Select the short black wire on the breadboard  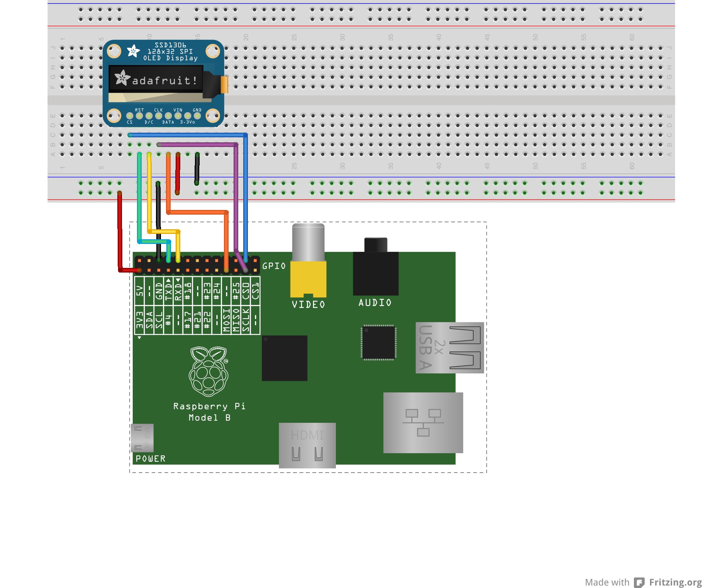197,169
